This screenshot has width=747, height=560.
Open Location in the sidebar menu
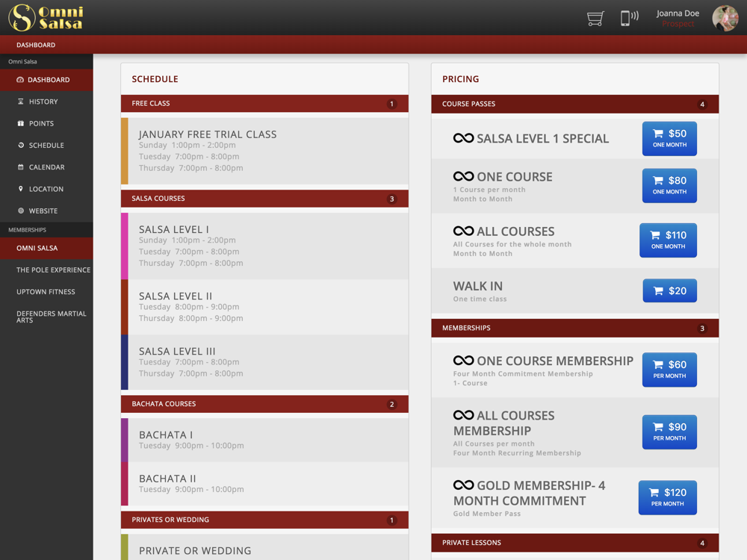[46, 189]
